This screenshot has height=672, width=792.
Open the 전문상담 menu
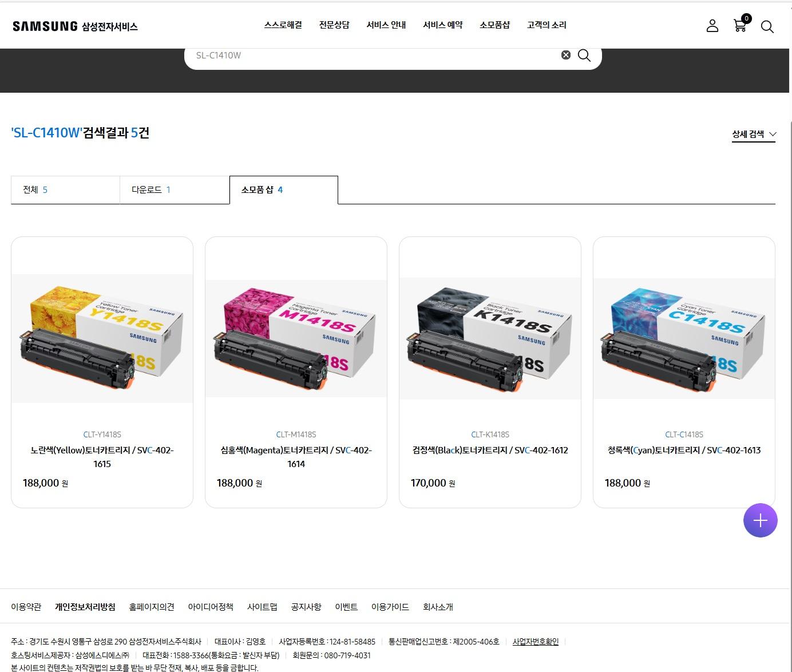pos(334,25)
